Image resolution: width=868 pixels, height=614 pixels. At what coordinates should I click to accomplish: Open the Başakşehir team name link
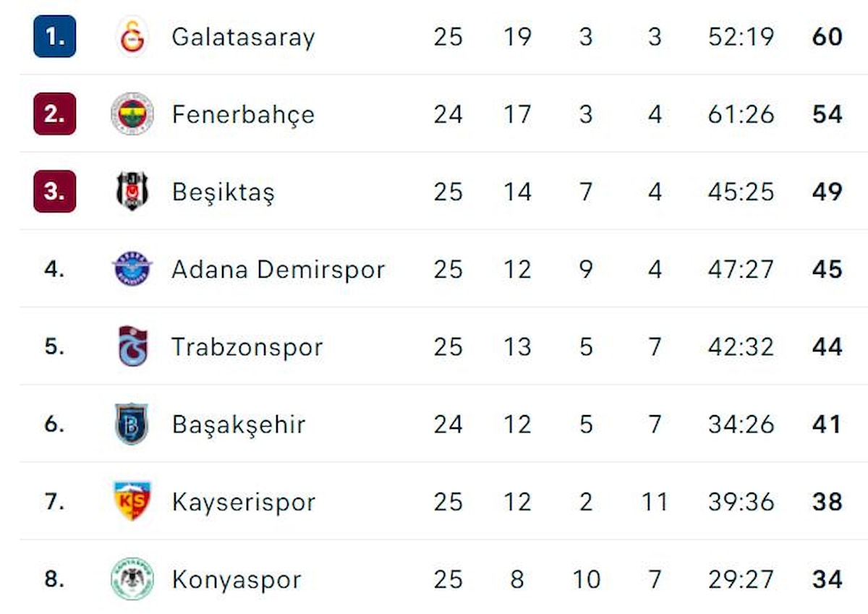(x=239, y=425)
